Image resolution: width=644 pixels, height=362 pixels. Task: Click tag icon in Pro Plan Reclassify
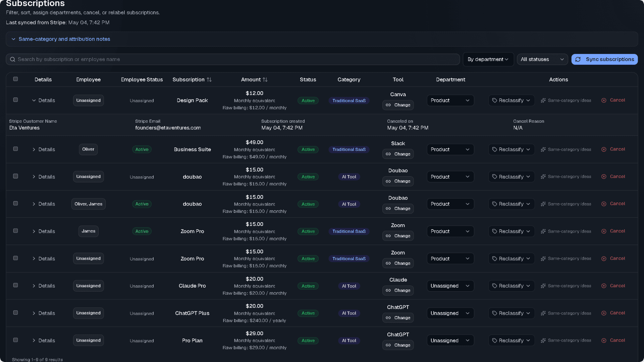coord(494,341)
